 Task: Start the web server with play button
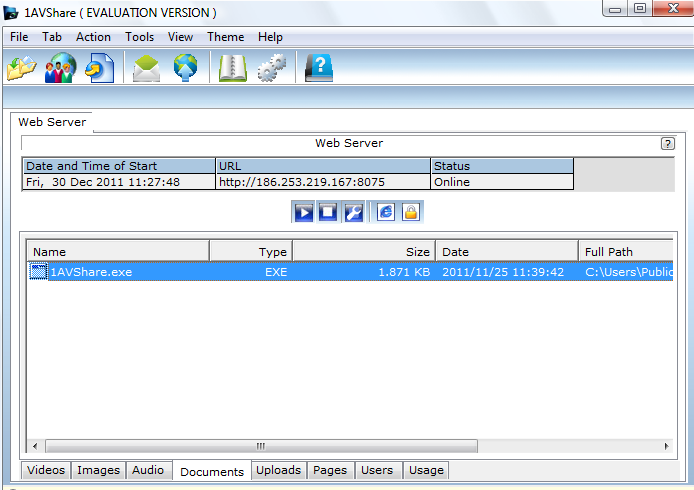coord(303,212)
